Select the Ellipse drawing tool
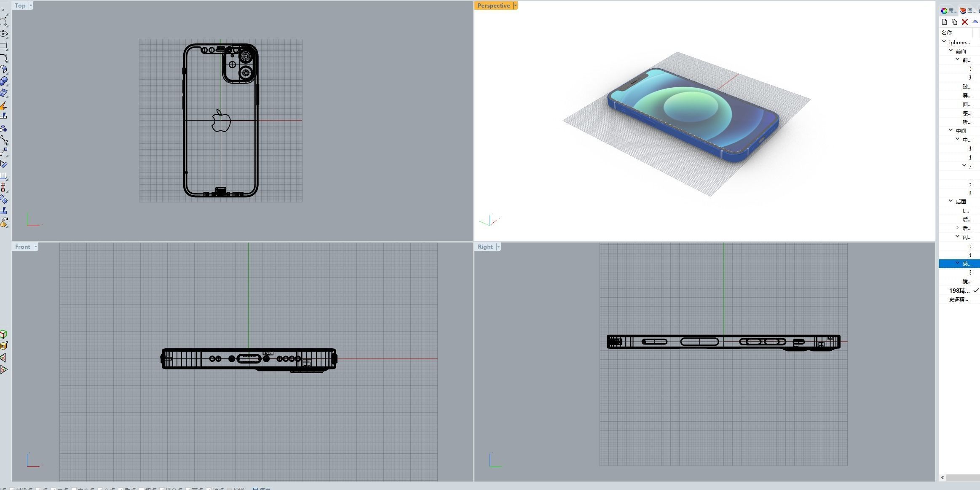Viewport: 980px width, 490px height. [x=3, y=33]
